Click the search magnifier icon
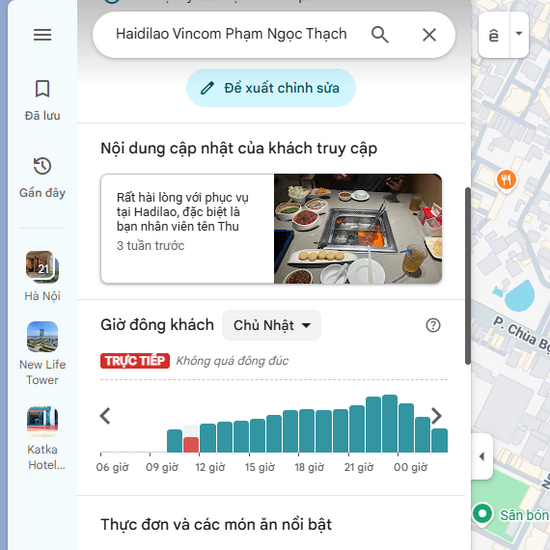This screenshot has height=550, width=550. pos(380,35)
